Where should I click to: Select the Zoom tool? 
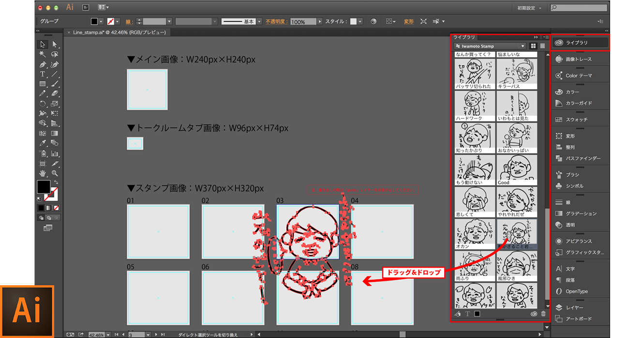pyautogui.click(x=55, y=173)
